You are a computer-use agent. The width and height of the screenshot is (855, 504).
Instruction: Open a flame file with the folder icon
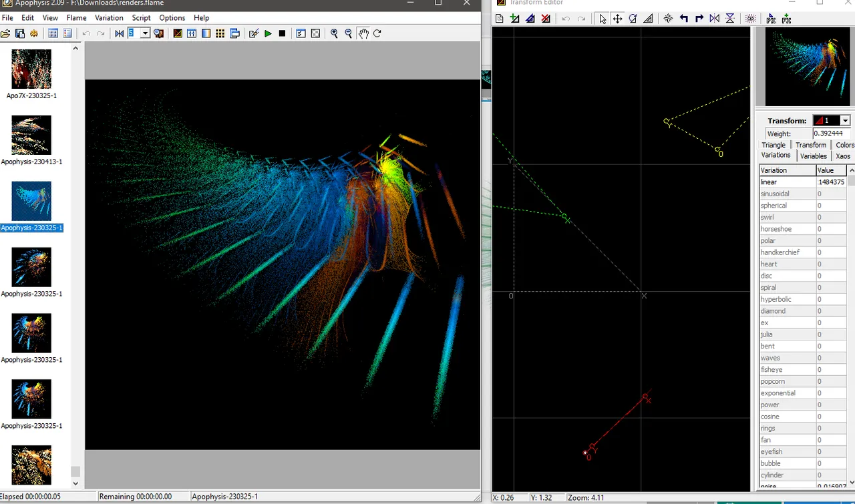click(x=5, y=33)
